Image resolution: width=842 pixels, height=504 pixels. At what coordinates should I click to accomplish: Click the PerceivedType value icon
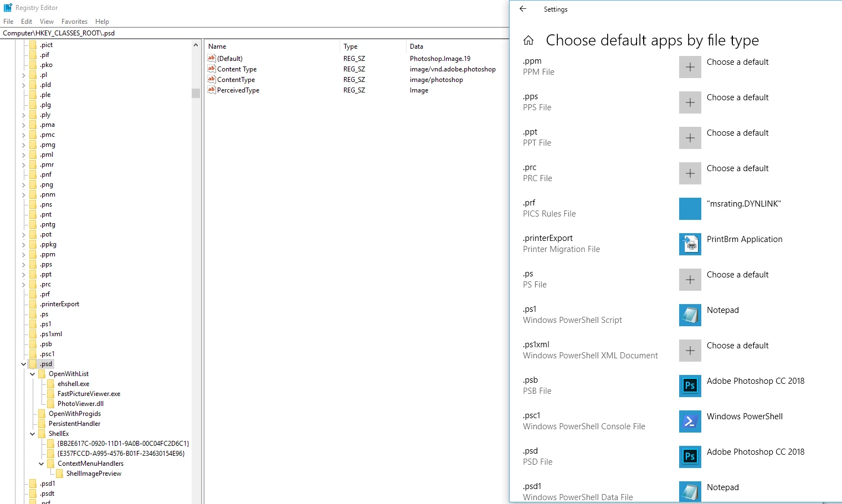pyautogui.click(x=212, y=90)
